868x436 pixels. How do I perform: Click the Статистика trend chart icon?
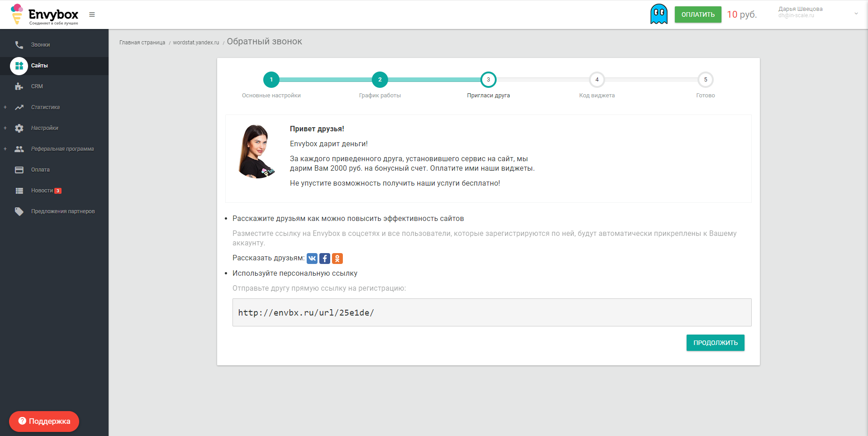tap(19, 107)
